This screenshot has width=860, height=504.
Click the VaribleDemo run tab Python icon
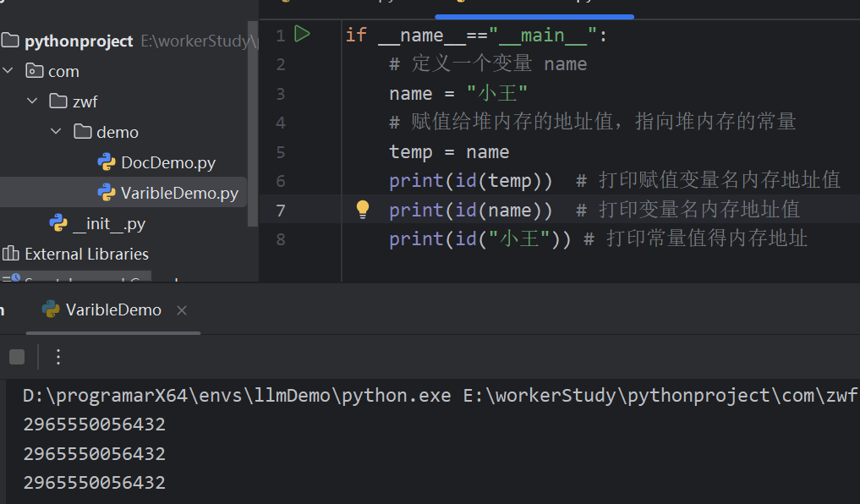coord(51,310)
